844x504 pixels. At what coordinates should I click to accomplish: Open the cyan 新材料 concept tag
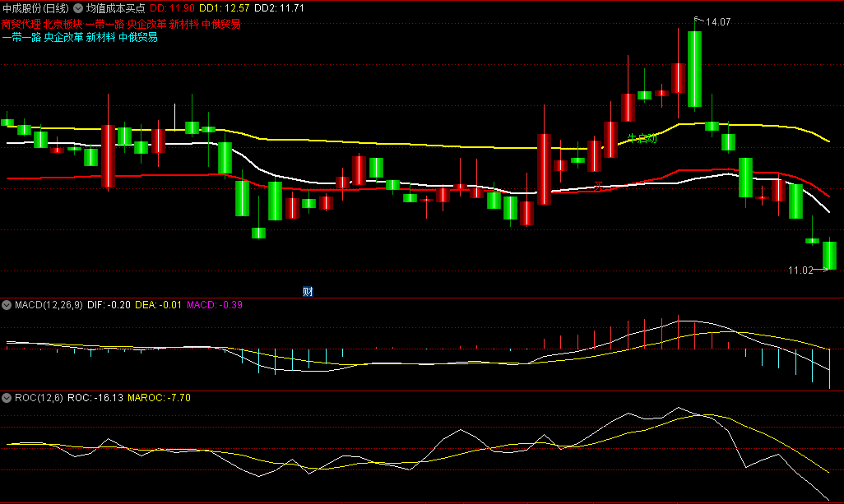pos(100,37)
